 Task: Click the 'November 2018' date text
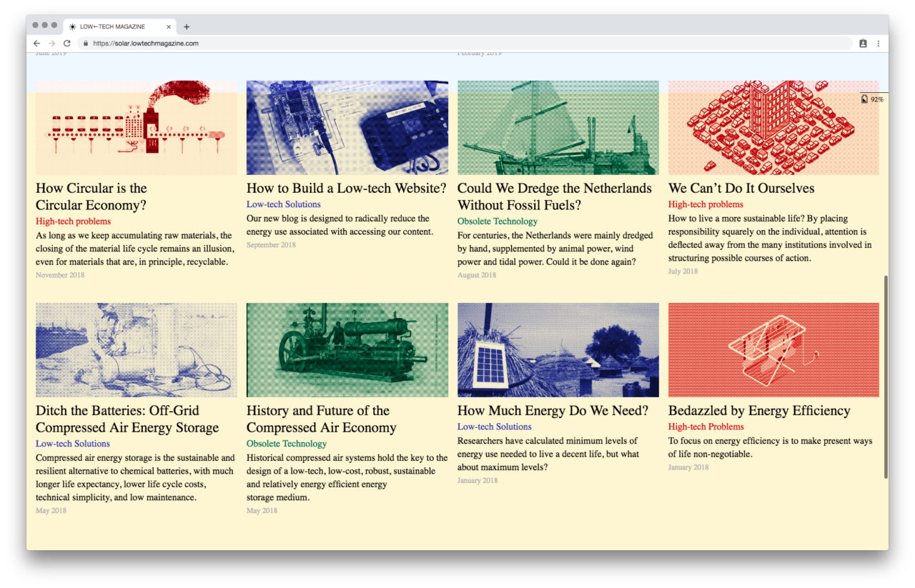[x=60, y=275]
